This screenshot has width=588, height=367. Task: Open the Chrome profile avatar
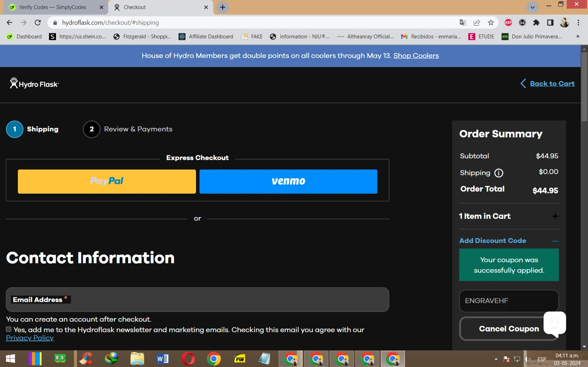tap(564, 23)
